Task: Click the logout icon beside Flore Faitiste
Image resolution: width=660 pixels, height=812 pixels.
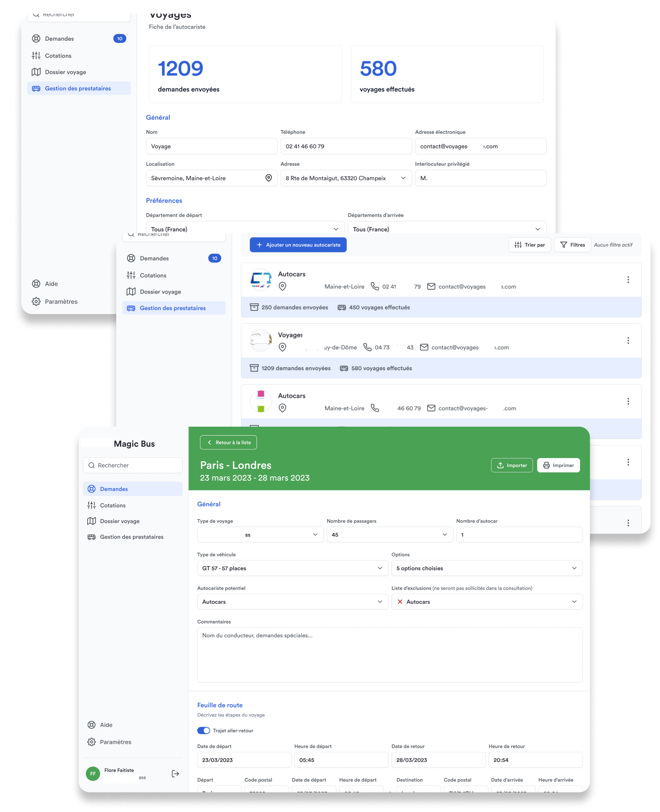Action: pos(175,774)
